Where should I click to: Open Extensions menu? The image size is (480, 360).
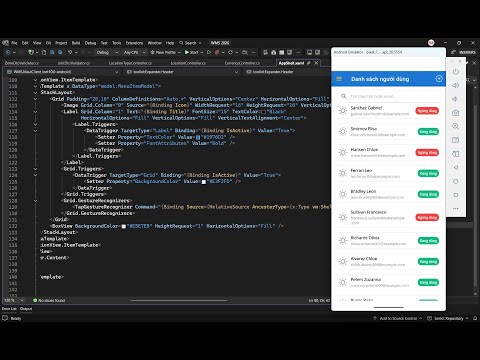[134, 43]
